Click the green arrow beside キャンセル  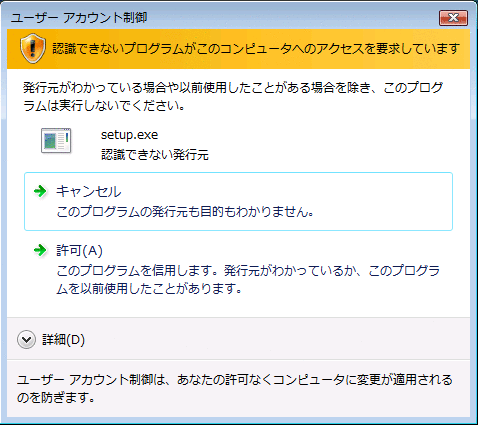40,191
